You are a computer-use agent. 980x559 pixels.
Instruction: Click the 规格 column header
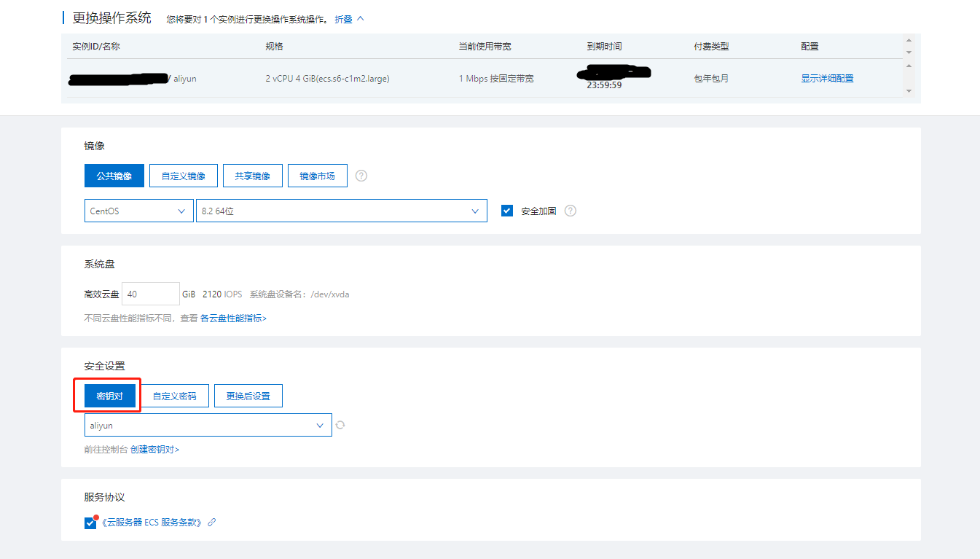[274, 46]
